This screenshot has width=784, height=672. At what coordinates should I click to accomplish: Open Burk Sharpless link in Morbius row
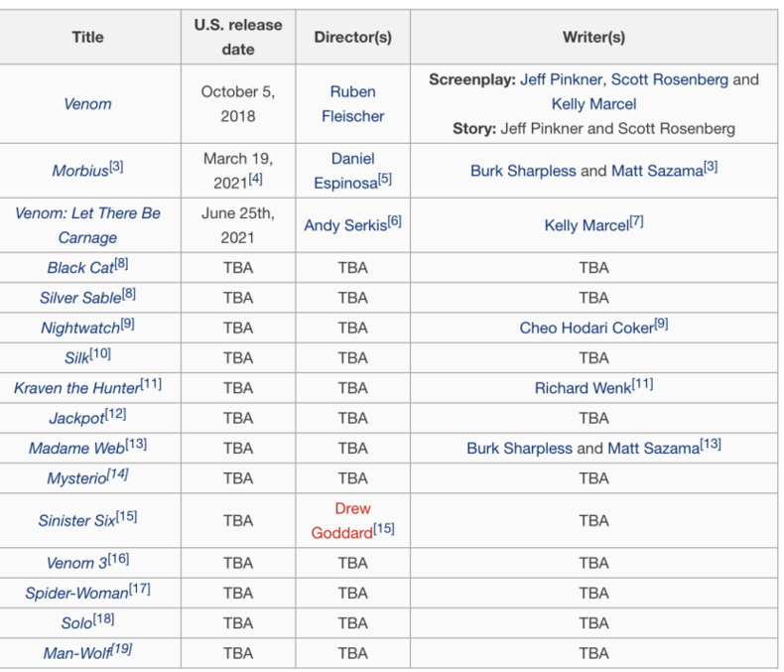(x=524, y=171)
